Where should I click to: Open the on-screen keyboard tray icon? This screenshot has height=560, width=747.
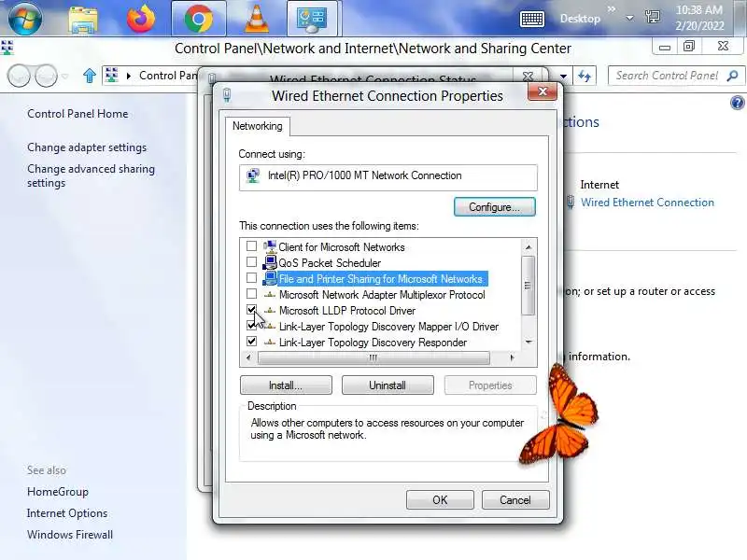(531, 19)
